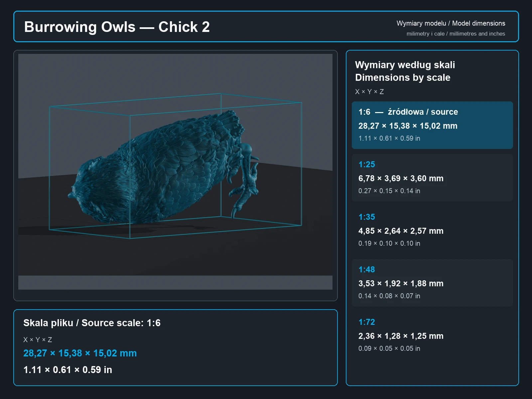Select the 1:72 scale label
Image resolution: width=532 pixels, height=399 pixels.
[x=366, y=322]
